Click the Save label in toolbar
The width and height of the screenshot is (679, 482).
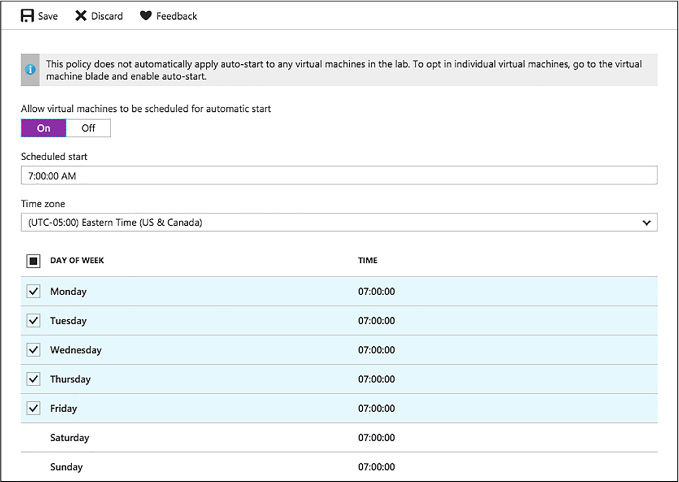[x=48, y=16]
